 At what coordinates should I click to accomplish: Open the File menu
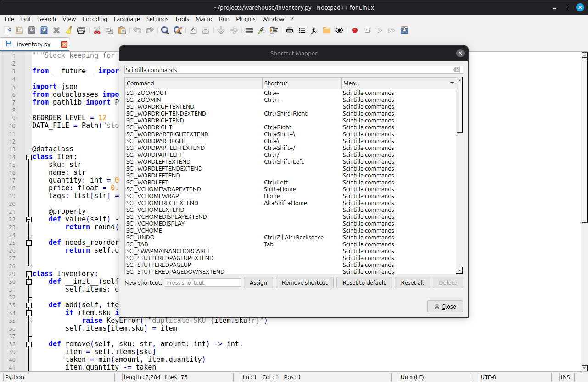point(9,19)
